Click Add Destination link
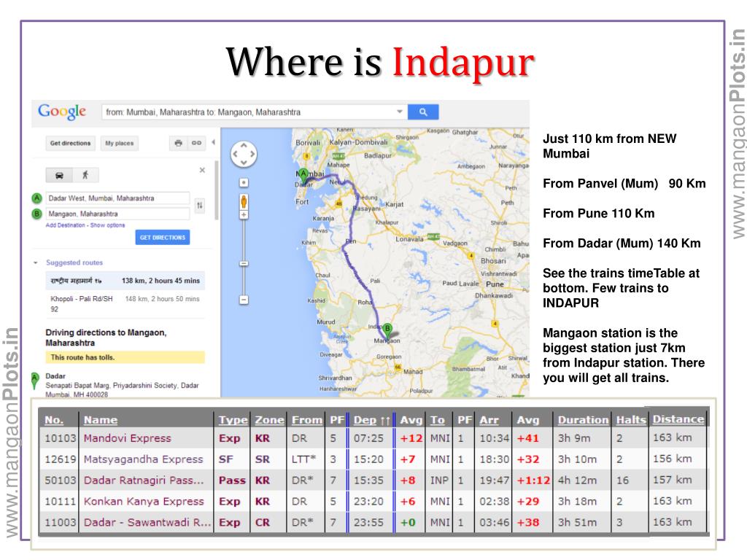The width and height of the screenshot is (747, 560). pyautogui.click(x=65, y=225)
